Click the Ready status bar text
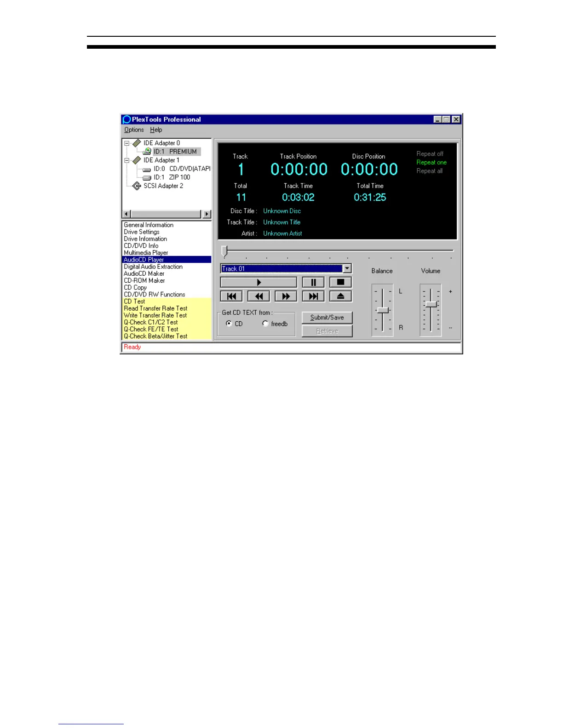This screenshot has height=728, width=563. click(132, 347)
